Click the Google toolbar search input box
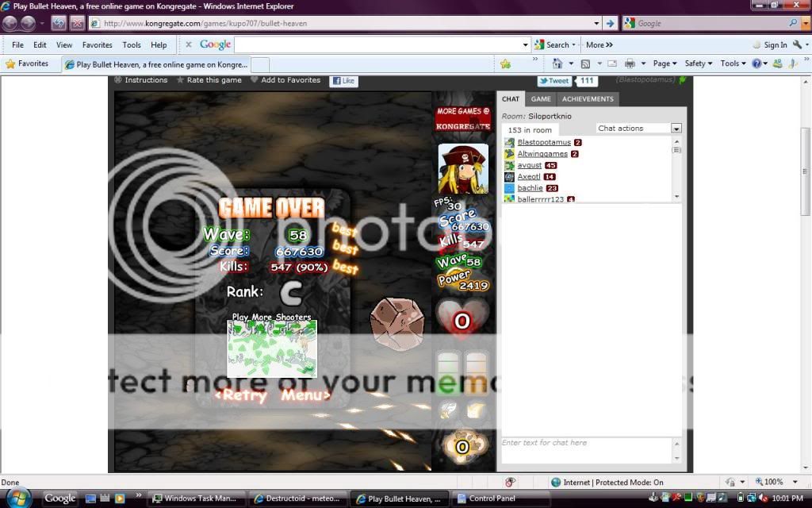Screen dimensions: 812x508 (x=378, y=44)
